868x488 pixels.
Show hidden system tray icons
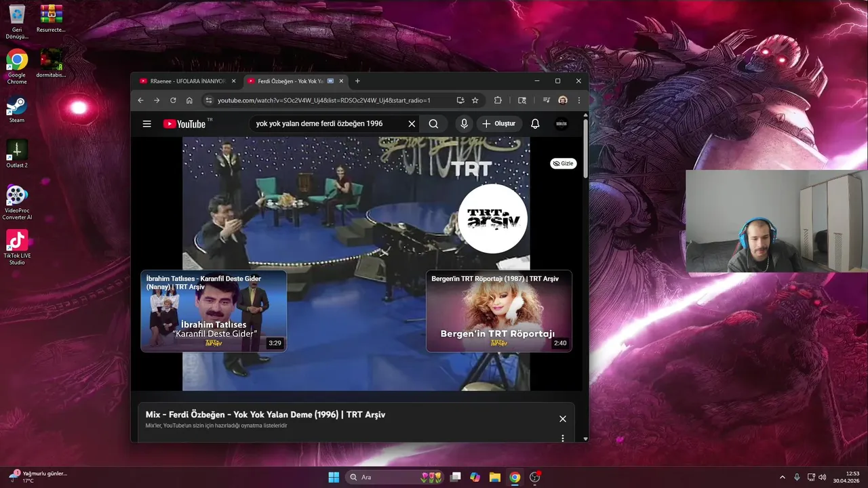782,477
